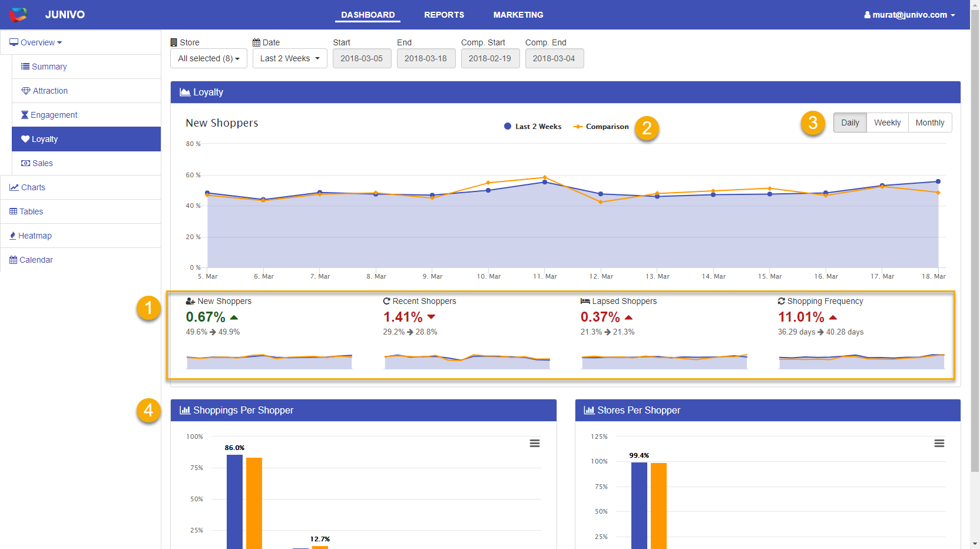Open Shoppings Per Shopper chart hamburger menu
Image resolution: width=980 pixels, height=549 pixels.
(535, 444)
